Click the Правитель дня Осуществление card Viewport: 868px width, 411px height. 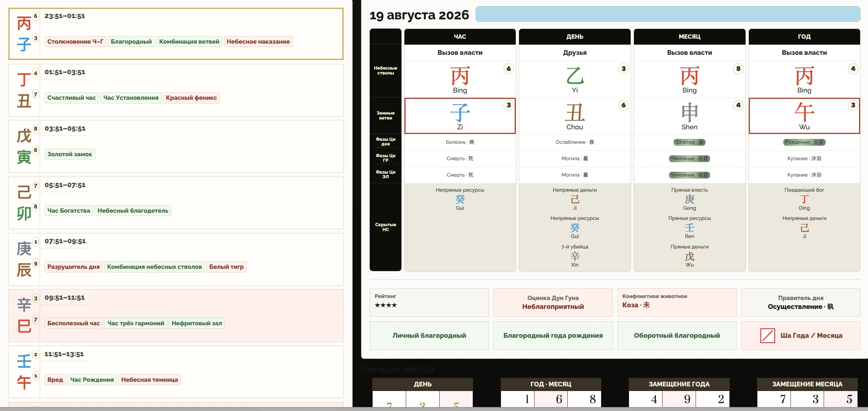pyautogui.click(x=801, y=302)
